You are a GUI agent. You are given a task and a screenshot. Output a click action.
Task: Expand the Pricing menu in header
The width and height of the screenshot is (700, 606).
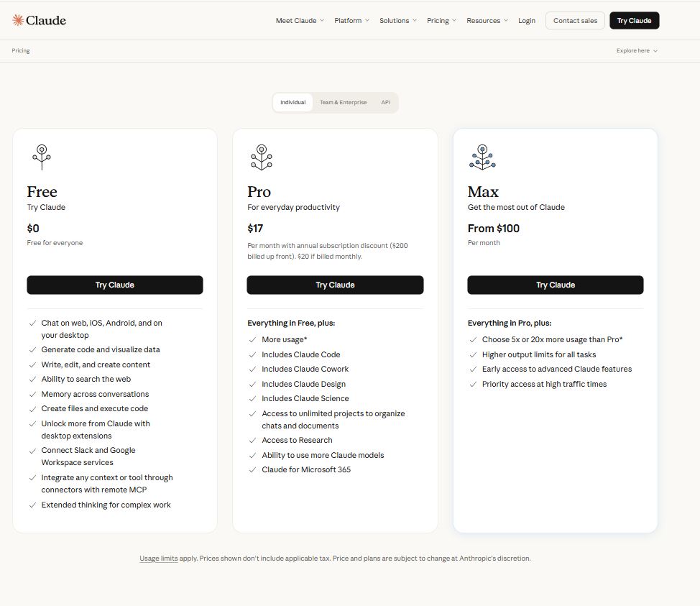point(441,21)
